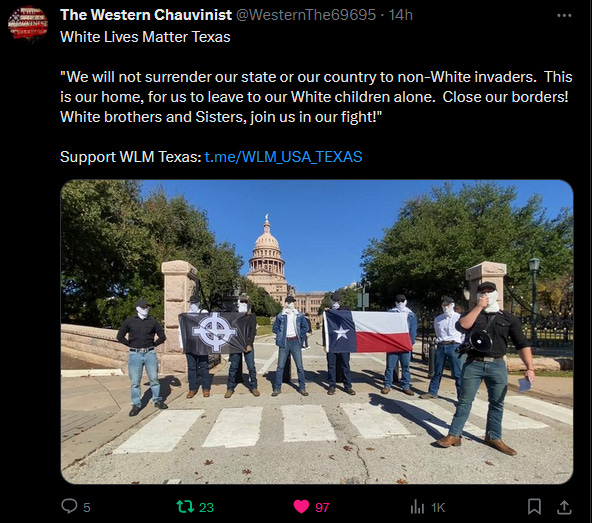592x523 pixels.
Task: Enlarge the attached photo thumbnail
Action: (317, 332)
